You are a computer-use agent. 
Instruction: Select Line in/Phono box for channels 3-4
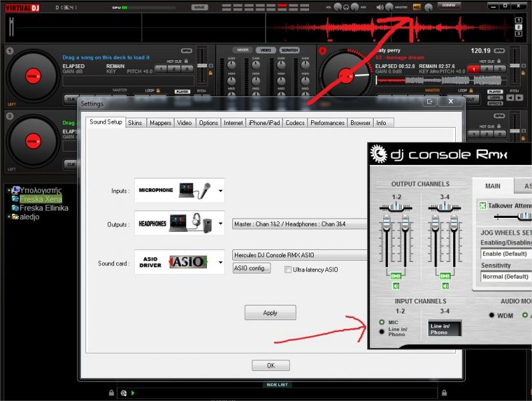445,329
